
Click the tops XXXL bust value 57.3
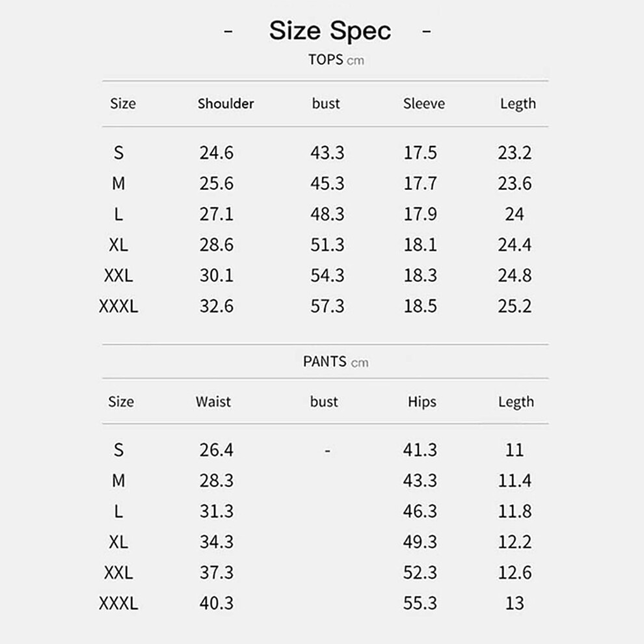point(327,306)
